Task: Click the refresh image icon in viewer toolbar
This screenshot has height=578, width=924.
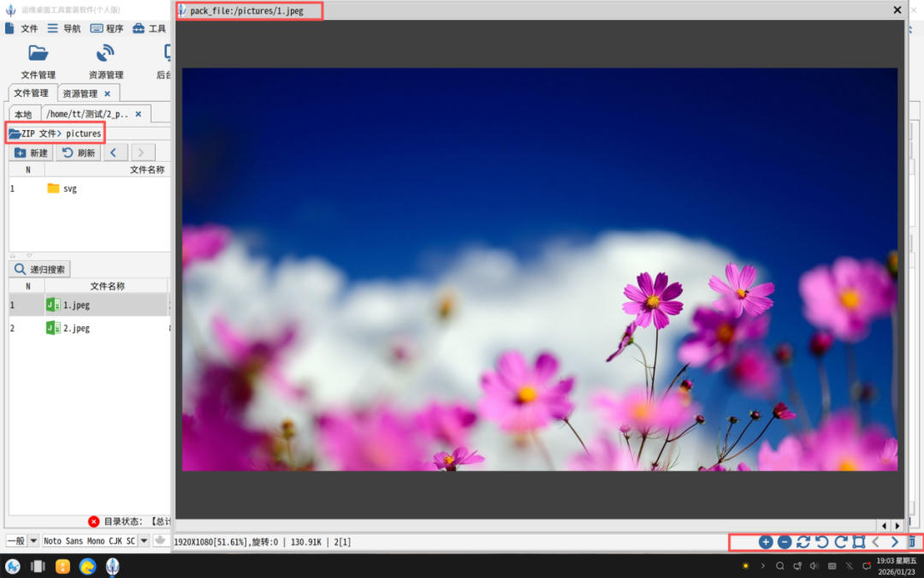Action: (x=803, y=542)
